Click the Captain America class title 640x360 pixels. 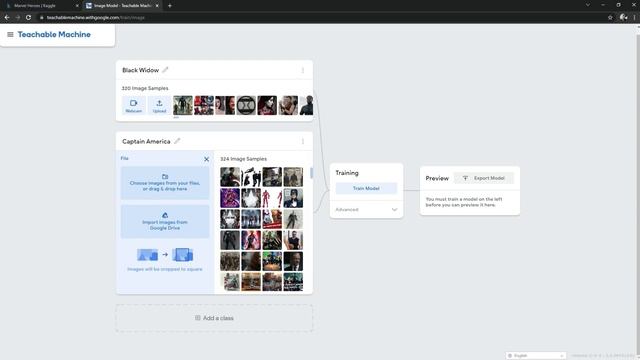click(x=146, y=141)
